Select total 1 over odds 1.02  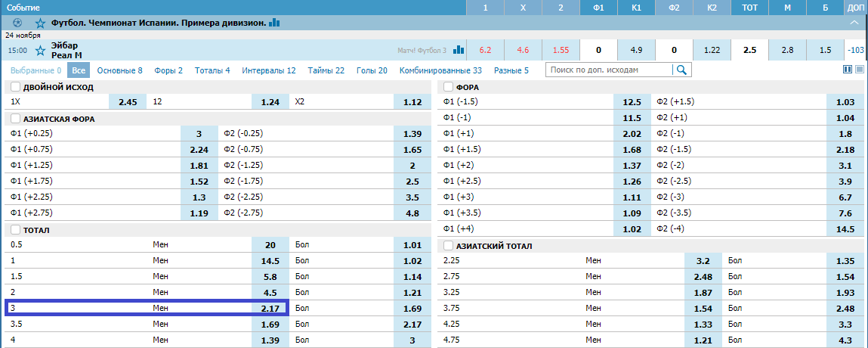pos(412,260)
